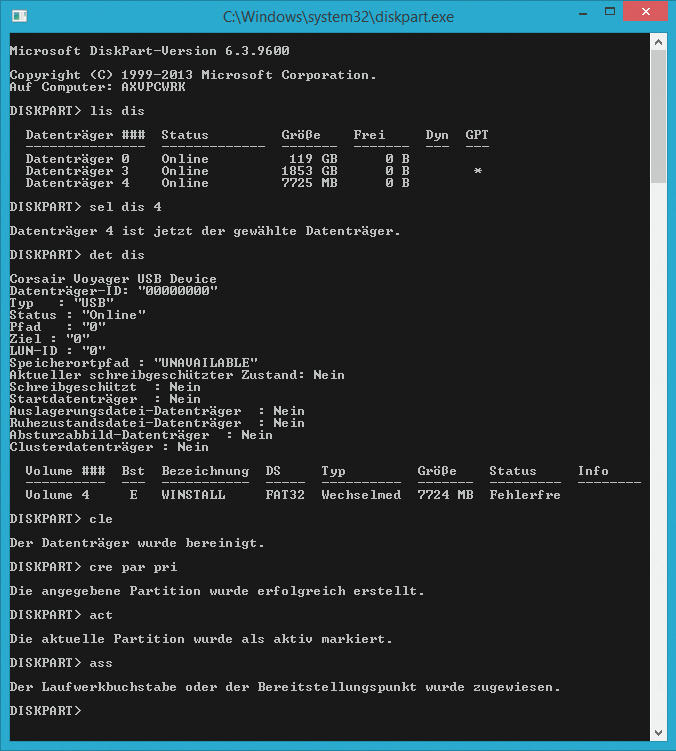The image size is (676, 751).
Task: Click the 'Startdatenträger : Nein' line
Action: 105,398
